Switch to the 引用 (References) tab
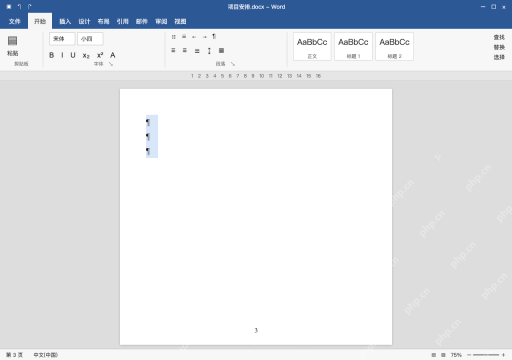This screenshot has width=512, height=360. click(x=123, y=22)
